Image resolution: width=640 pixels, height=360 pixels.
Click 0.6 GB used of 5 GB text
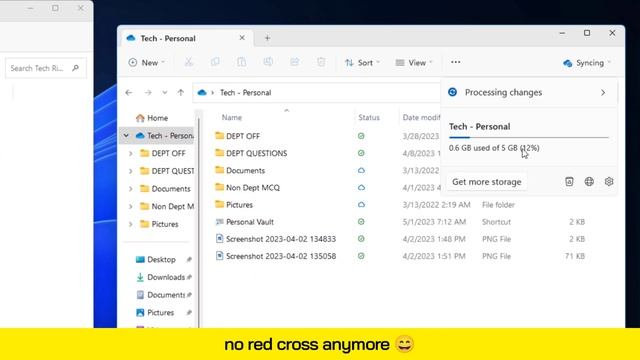494,148
